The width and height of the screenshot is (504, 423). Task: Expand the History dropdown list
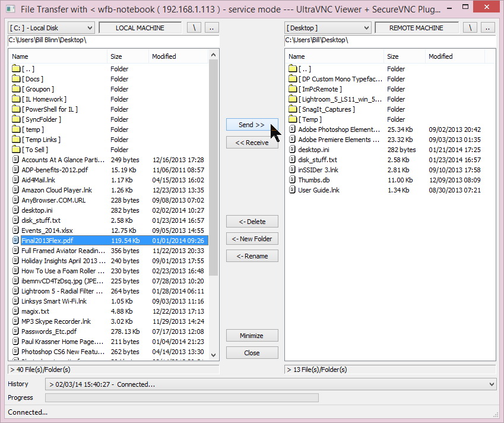(x=492, y=384)
